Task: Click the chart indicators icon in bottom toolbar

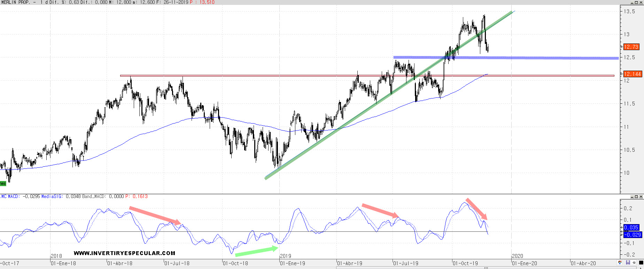Action: [x=620, y=263]
